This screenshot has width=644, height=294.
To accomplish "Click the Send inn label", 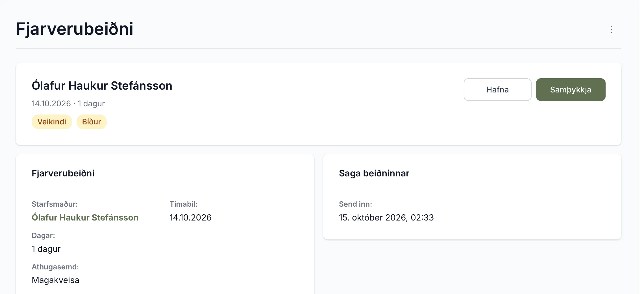I will [x=355, y=204].
